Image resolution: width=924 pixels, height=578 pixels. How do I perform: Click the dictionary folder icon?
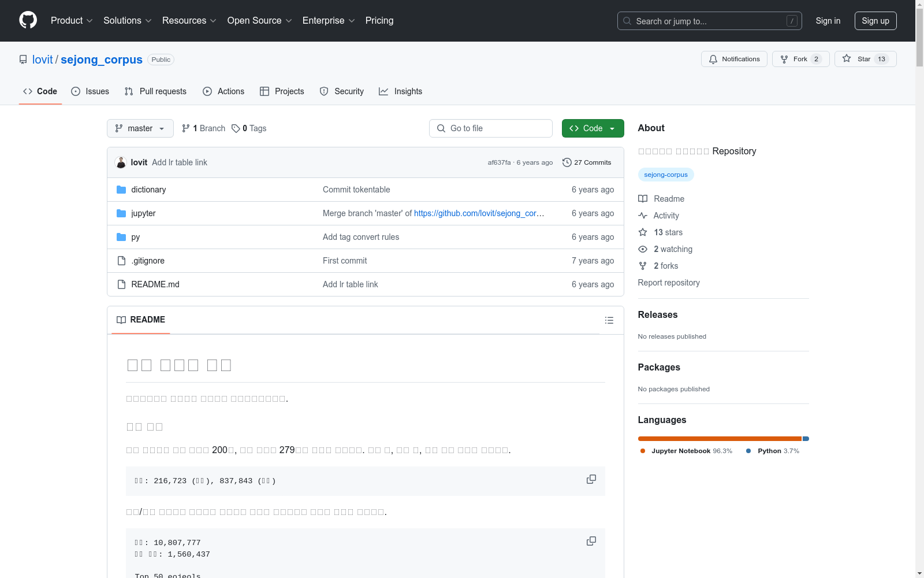pos(121,190)
